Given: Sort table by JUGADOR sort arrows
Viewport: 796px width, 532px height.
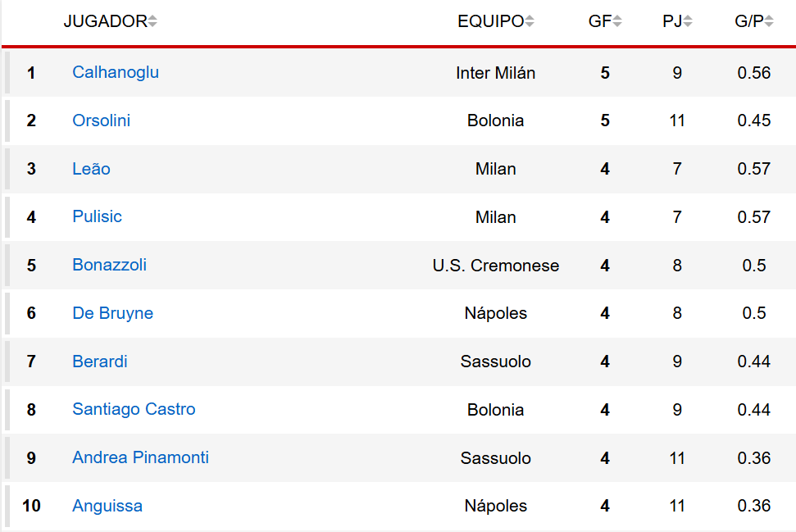Looking at the screenshot, I should [152, 22].
